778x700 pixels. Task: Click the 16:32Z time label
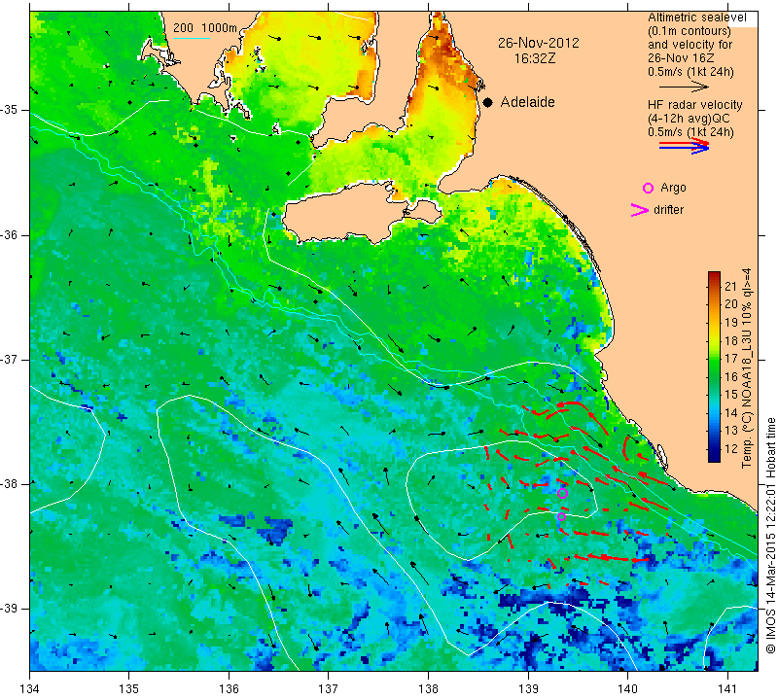[x=534, y=58]
